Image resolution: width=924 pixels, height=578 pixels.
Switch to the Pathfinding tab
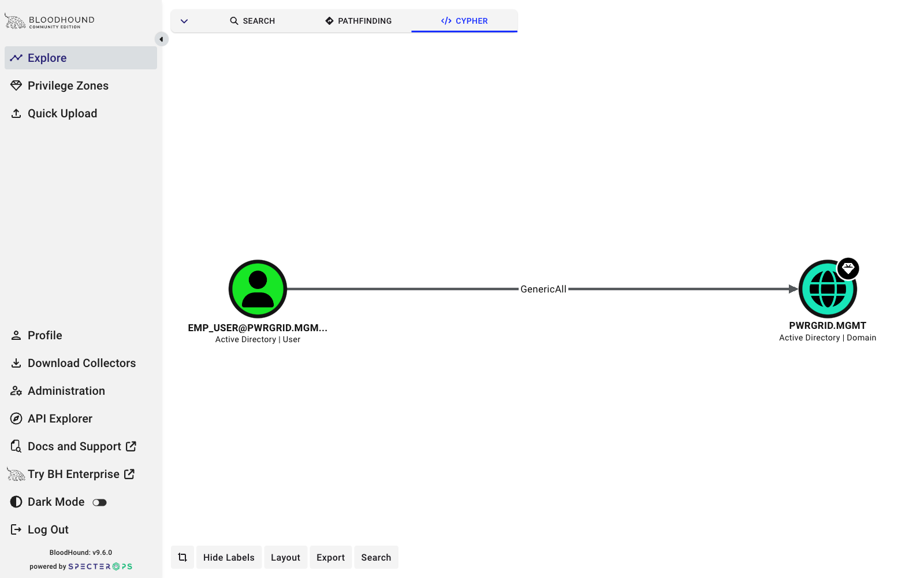pyautogui.click(x=358, y=21)
